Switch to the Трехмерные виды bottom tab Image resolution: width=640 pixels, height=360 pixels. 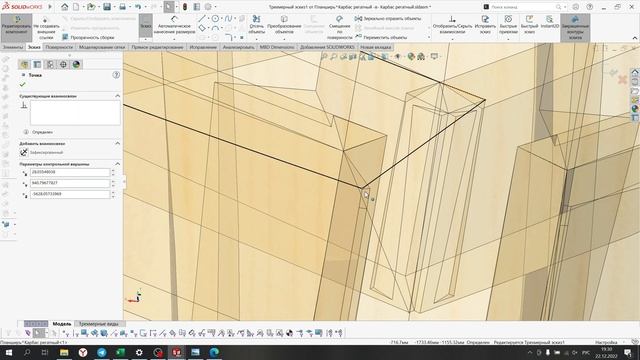[x=99, y=324]
